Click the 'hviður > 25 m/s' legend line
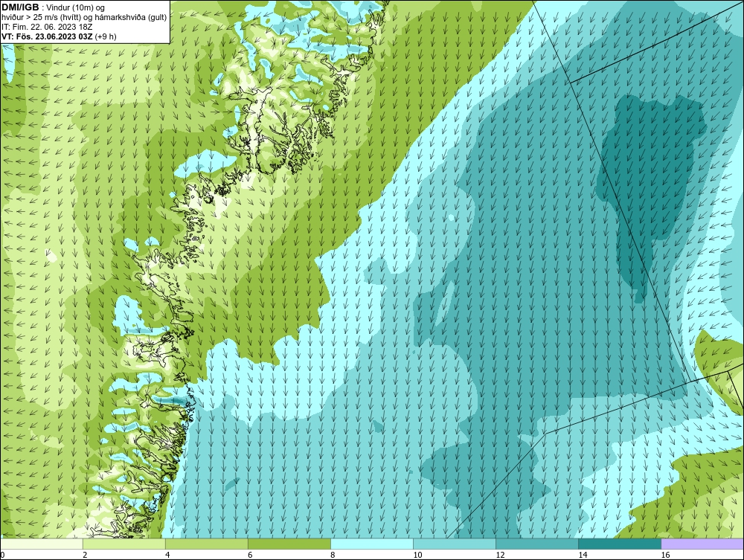Image resolution: width=744 pixels, height=560 pixels. [85, 18]
